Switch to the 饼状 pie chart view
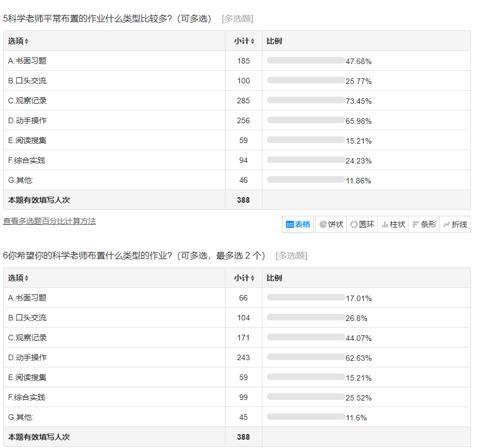The height and width of the screenshot is (448, 478). 331,224
